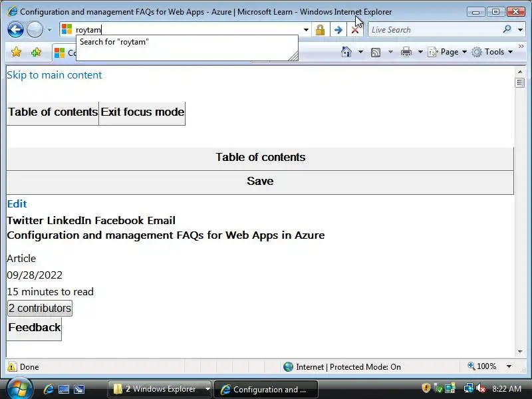The width and height of the screenshot is (532, 399).
Task: Click the warning icon in status bar
Action: pyautogui.click(x=12, y=367)
